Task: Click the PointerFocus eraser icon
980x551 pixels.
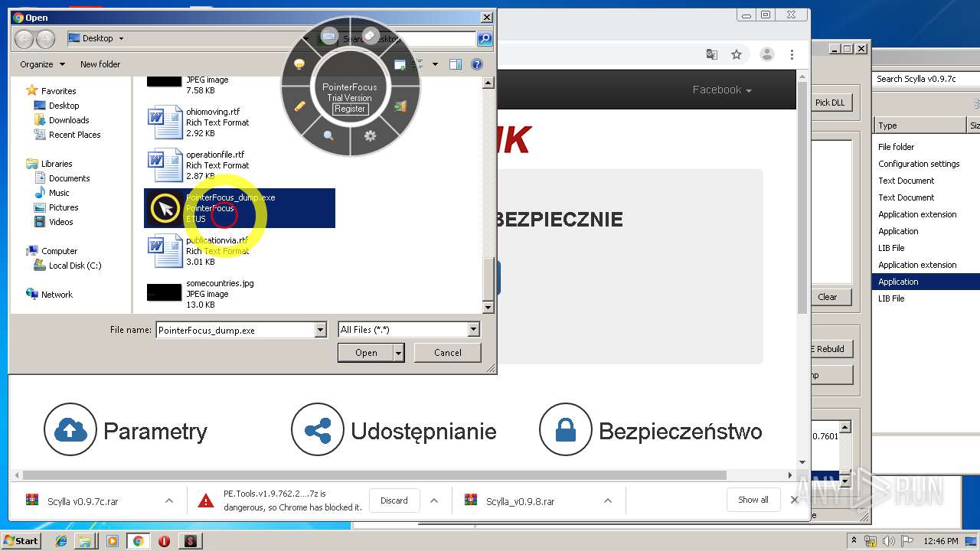Action: click(x=371, y=35)
